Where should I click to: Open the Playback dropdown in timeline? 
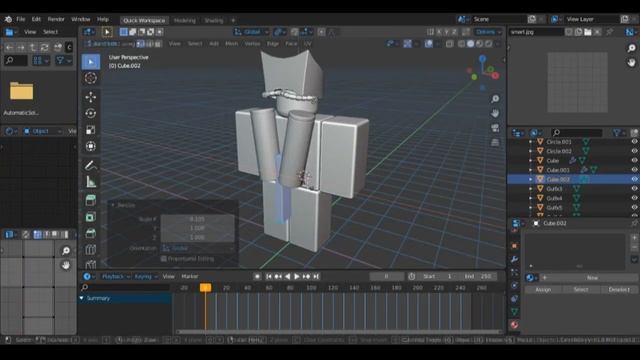coord(115,276)
